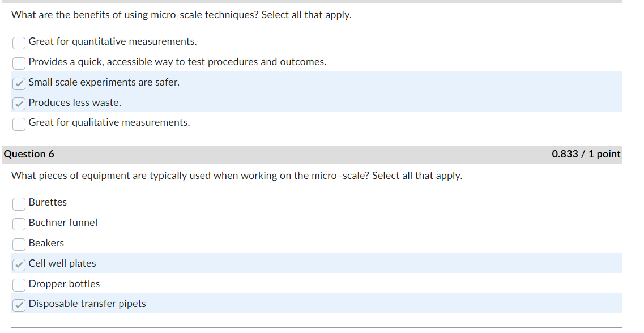The width and height of the screenshot is (644, 333).
Task: Uncheck the "Cell well plates" option
Action: [x=19, y=264]
